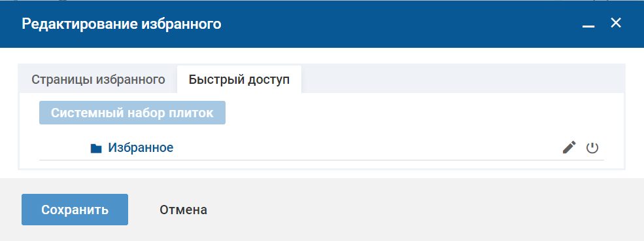The image size is (644, 241).
Task: Apply the system tile set button
Action: [132, 113]
